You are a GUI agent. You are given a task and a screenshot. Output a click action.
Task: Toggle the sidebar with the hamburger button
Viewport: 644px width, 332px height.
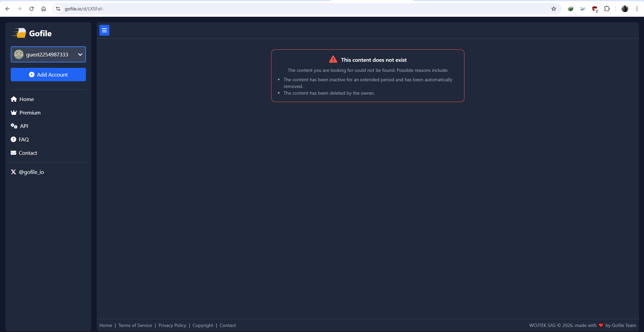point(104,30)
